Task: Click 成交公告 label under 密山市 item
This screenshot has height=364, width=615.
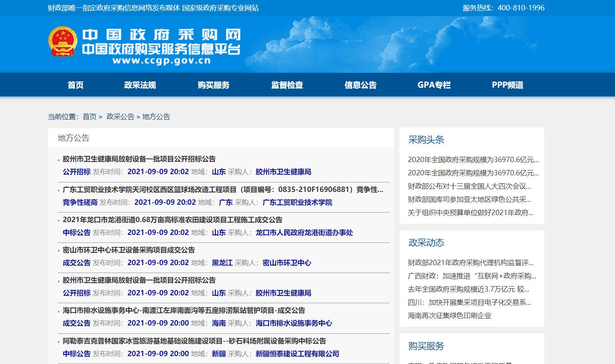Action: pyautogui.click(x=77, y=263)
